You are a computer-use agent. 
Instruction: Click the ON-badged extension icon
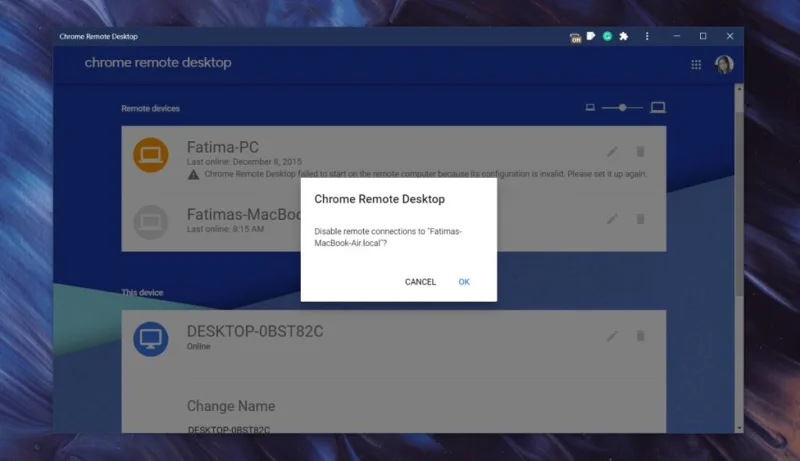(575, 37)
